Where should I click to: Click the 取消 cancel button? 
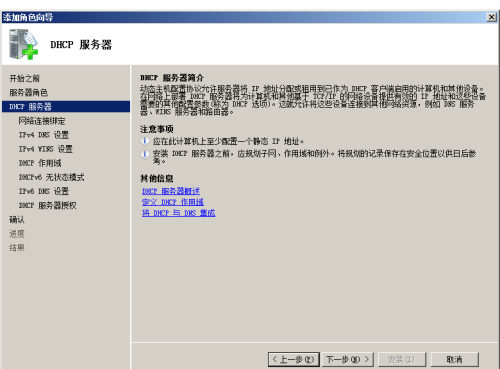point(455,359)
